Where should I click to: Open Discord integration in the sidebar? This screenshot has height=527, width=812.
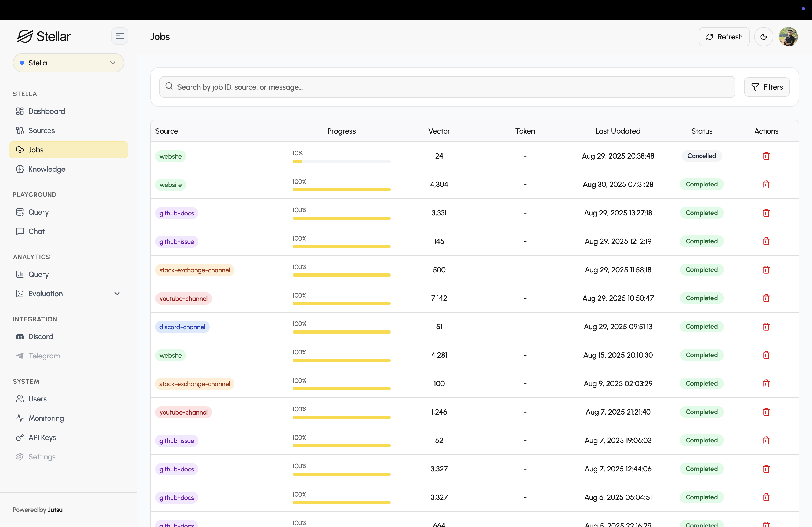click(40, 336)
